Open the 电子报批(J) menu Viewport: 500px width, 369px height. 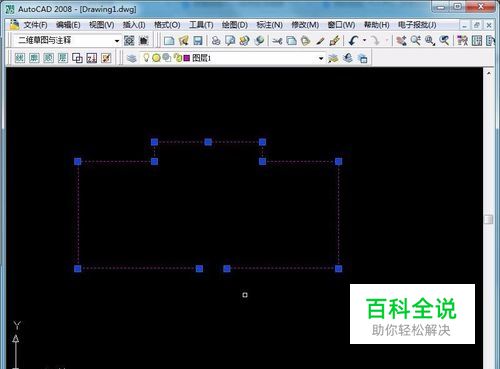tap(417, 25)
